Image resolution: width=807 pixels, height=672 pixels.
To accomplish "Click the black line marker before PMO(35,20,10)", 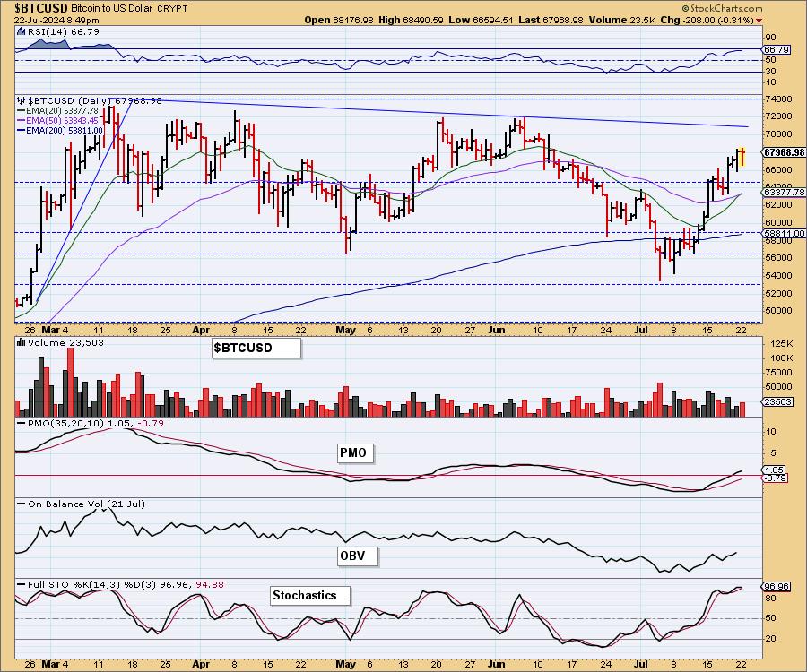I will pyautogui.click(x=22, y=423).
